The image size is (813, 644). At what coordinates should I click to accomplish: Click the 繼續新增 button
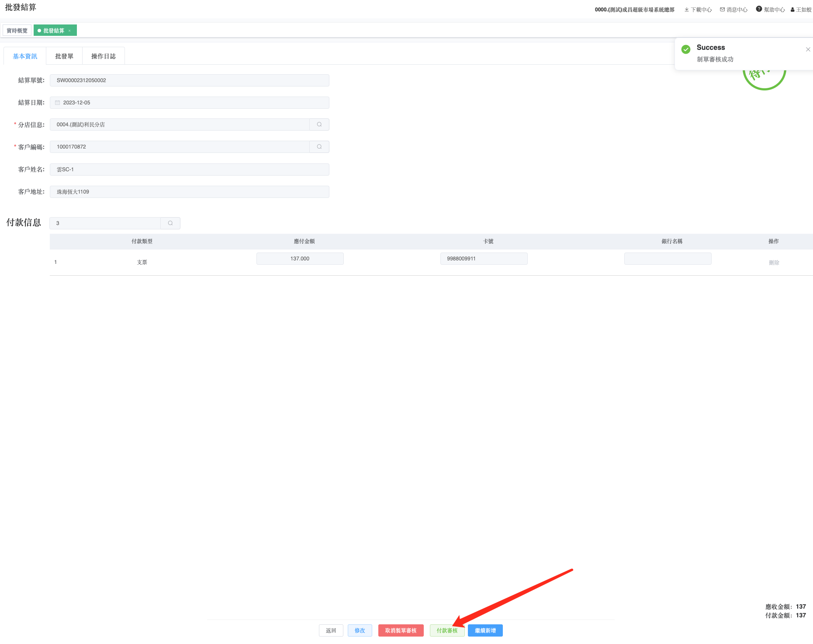click(485, 630)
